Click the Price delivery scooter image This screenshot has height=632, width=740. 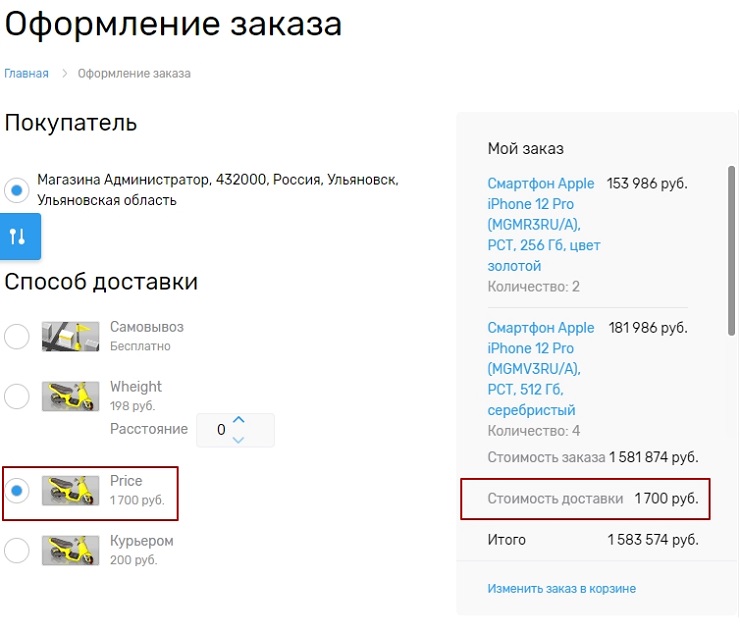(x=70, y=490)
